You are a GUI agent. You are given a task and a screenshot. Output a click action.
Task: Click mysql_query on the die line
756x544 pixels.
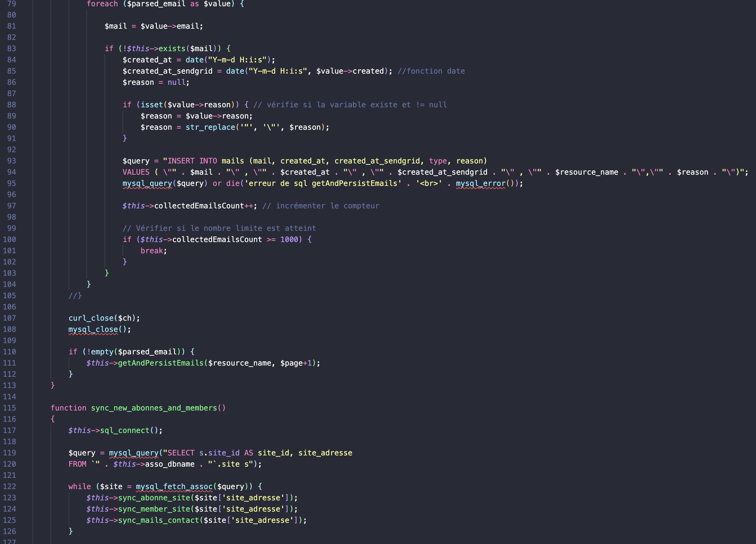147,183
